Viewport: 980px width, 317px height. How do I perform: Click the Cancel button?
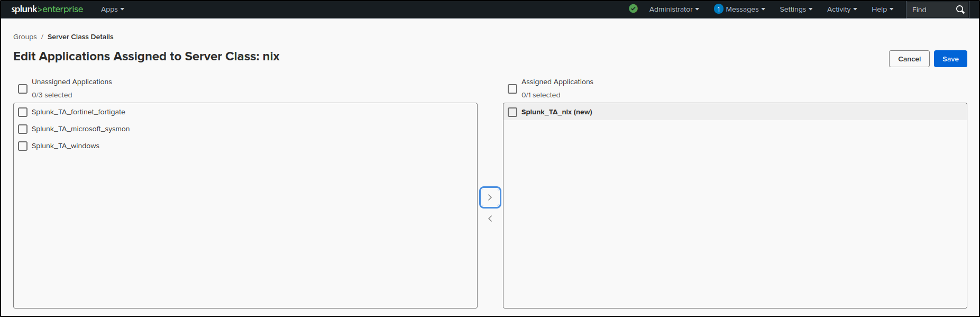coord(909,59)
